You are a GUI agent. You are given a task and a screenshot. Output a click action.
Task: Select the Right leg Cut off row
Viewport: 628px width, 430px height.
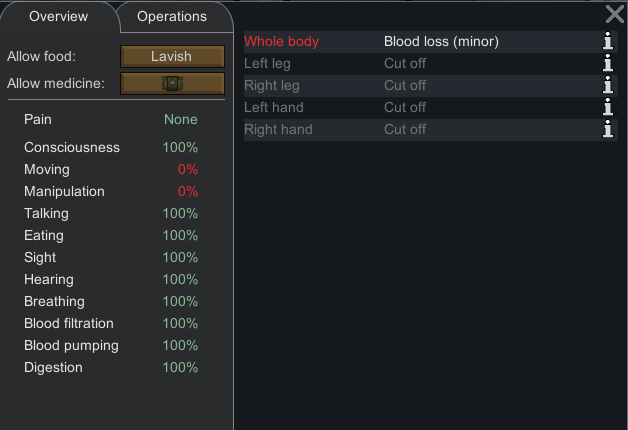[420, 85]
